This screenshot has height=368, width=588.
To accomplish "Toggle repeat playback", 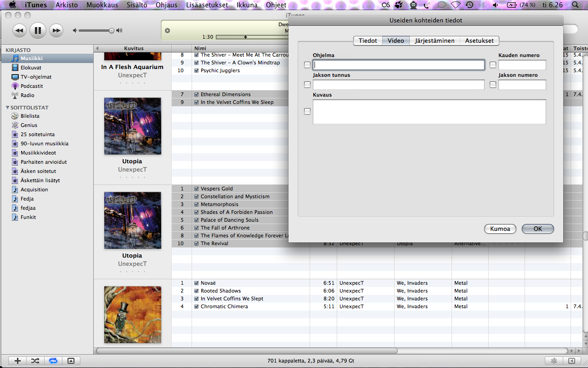I will [53, 361].
